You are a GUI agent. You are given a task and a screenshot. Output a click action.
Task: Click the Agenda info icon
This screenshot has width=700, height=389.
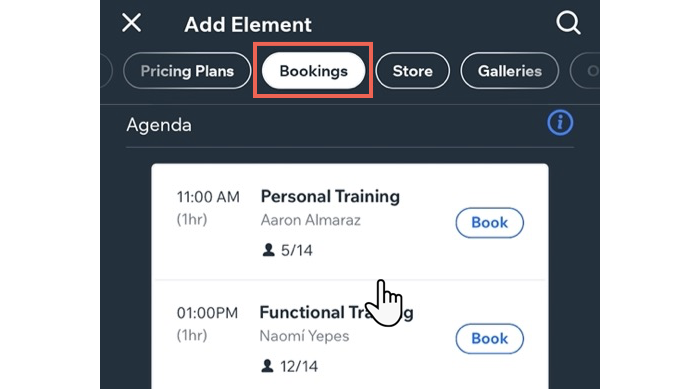[x=560, y=122]
